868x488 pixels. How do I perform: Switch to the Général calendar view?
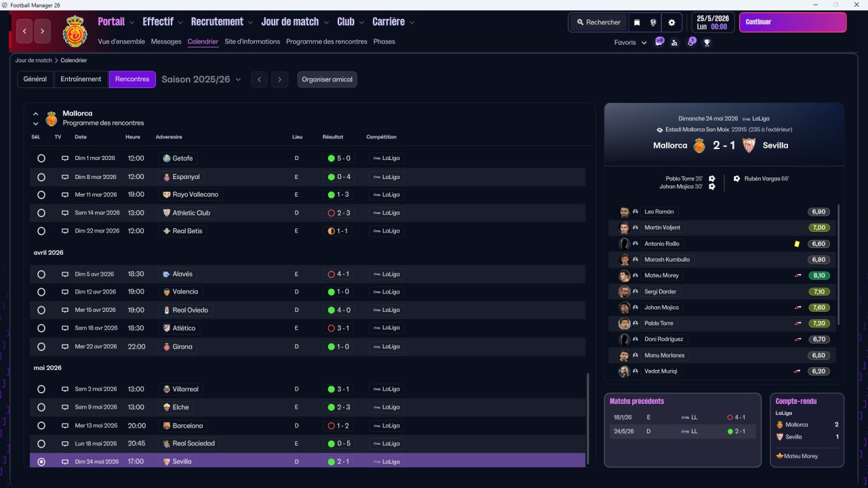click(x=35, y=79)
